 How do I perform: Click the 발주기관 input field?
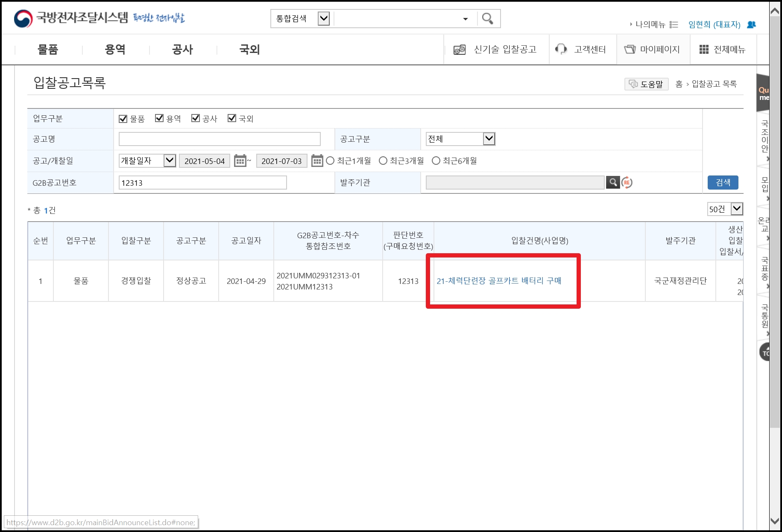515,182
